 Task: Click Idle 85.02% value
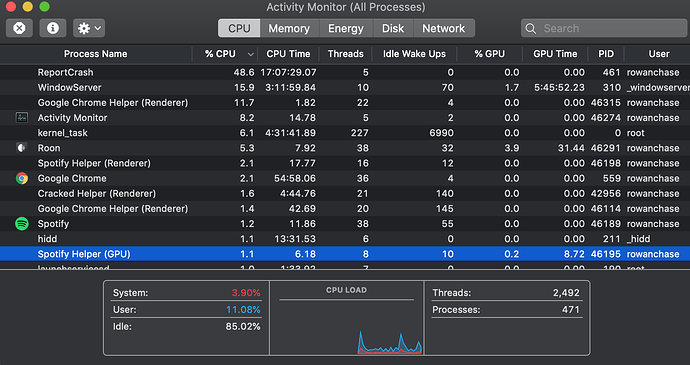coord(242,327)
